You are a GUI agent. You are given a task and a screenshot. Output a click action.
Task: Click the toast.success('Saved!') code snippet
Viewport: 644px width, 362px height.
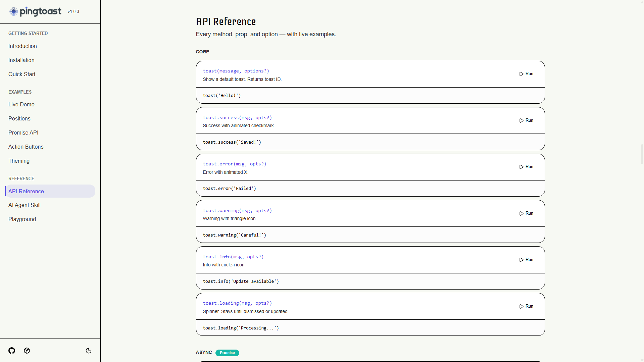(x=232, y=142)
